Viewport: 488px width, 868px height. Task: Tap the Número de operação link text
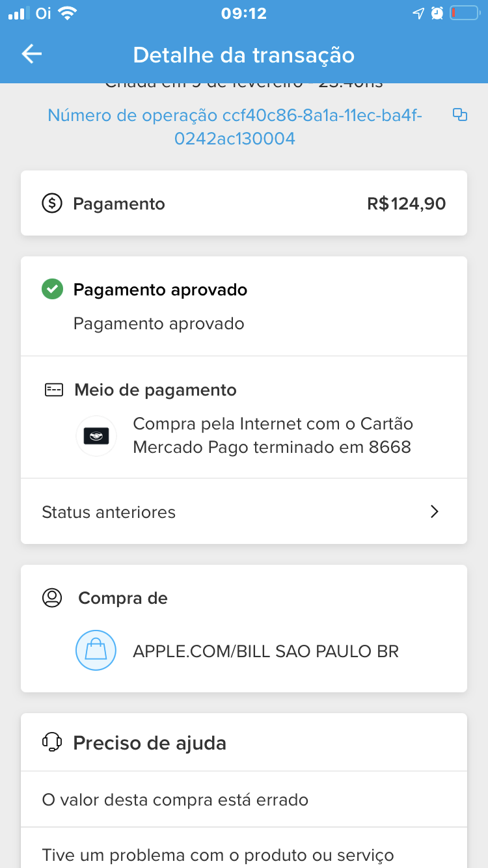(x=235, y=127)
